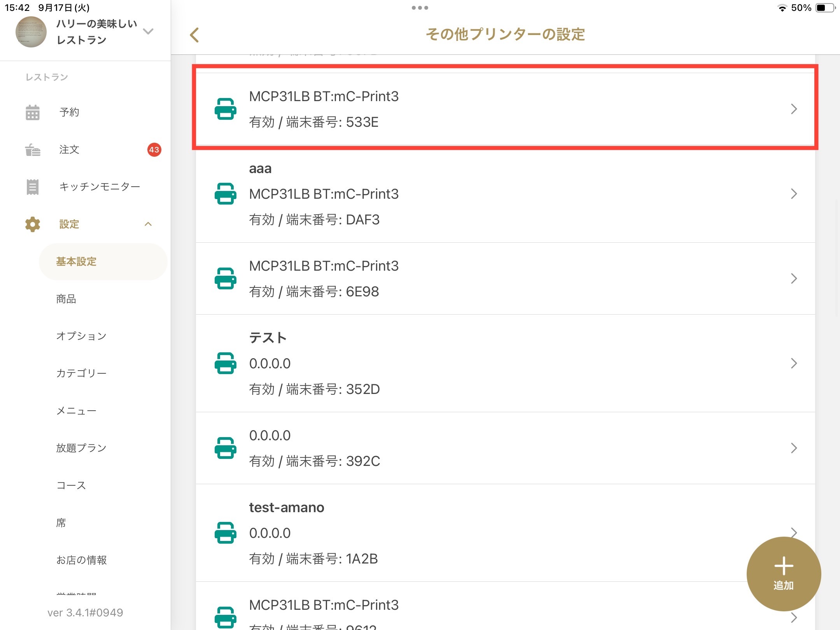Open the キッチンモニター receipt icon
This screenshot has width=840, height=630.
[x=33, y=187]
